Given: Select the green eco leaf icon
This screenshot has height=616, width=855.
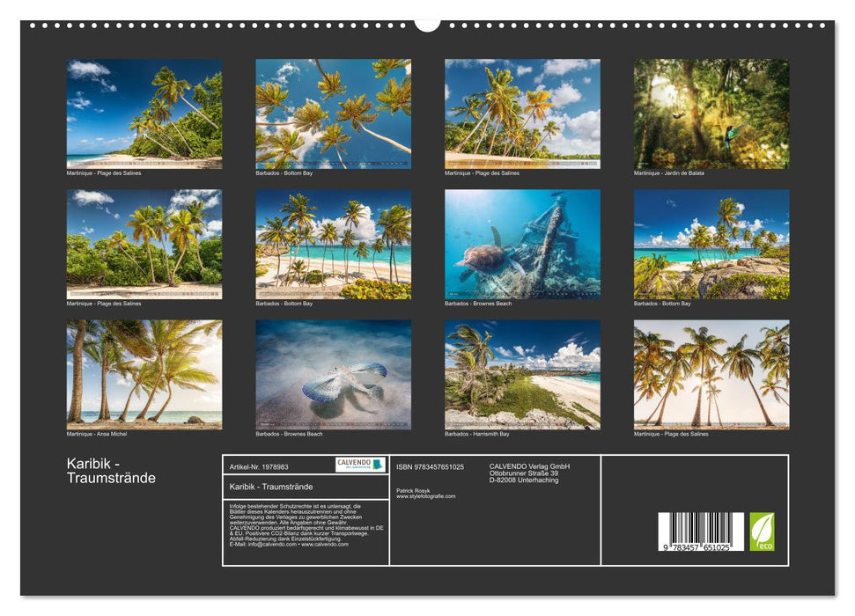Looking at the screenshot, I should point(763,532).
